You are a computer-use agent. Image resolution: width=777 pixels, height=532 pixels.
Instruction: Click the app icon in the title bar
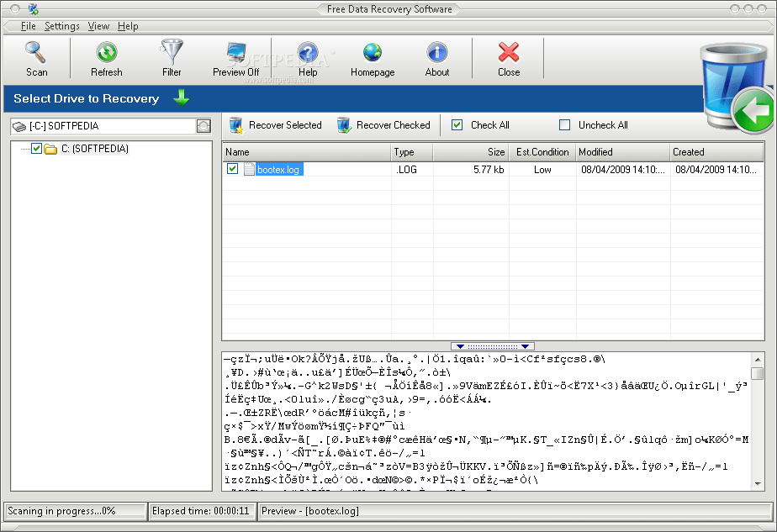click(x=33, y=8)
